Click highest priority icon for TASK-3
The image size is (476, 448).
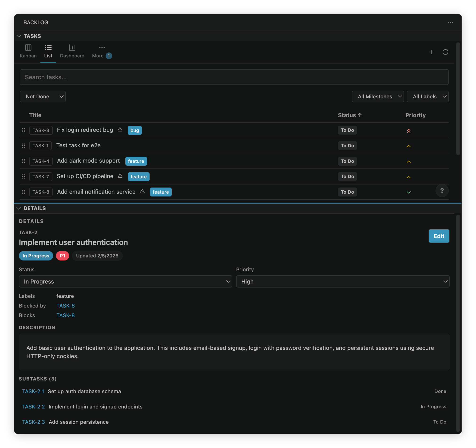pos(409,131)
